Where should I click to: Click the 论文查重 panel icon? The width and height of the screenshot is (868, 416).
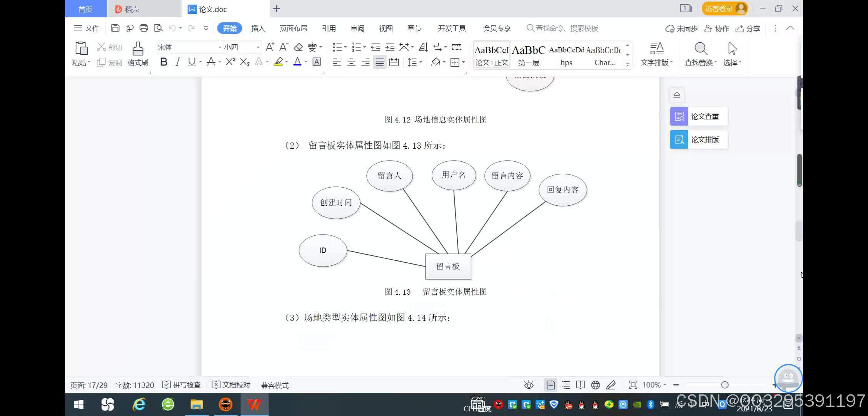[679, 116]
